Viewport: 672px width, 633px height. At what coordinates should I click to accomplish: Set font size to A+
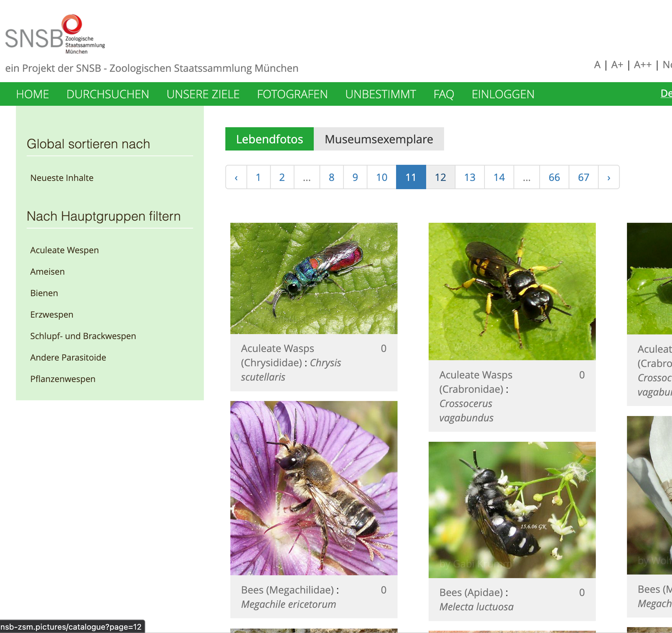[x=617, y=65]
